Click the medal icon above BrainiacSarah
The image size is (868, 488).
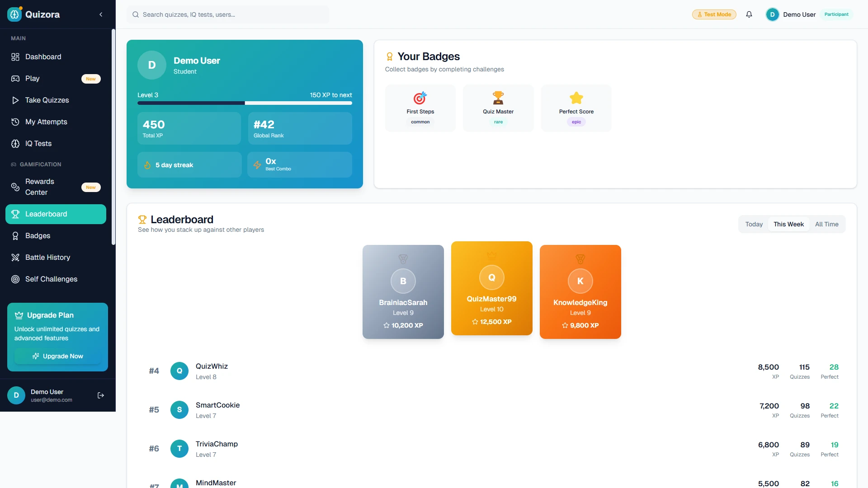(403, 259)
